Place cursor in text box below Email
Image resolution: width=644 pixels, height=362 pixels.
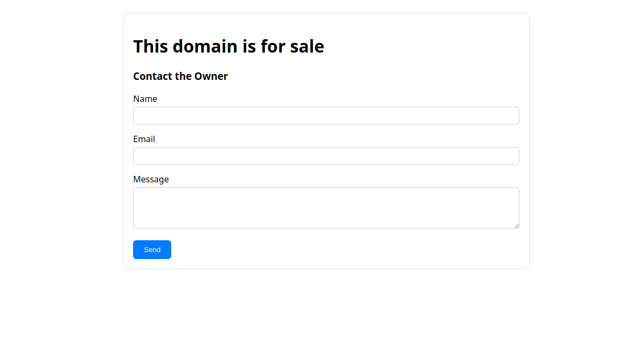coord(326,156)
